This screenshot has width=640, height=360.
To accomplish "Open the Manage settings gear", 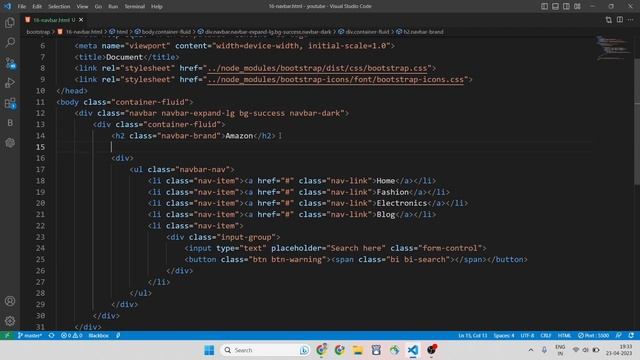I will (10, 321).
